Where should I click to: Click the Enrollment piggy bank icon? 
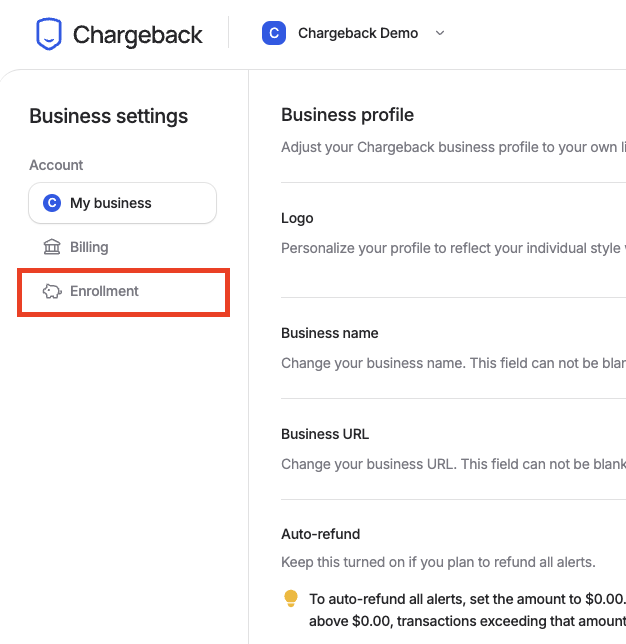[x=52, y=291]
